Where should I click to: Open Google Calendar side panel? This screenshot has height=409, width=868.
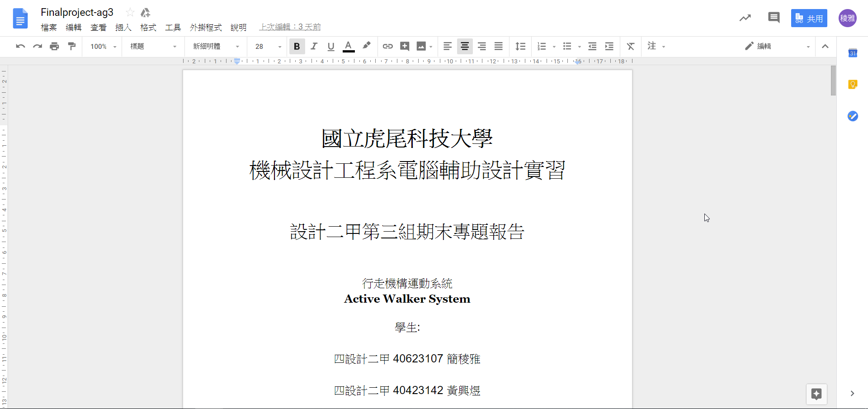point(853,53)
